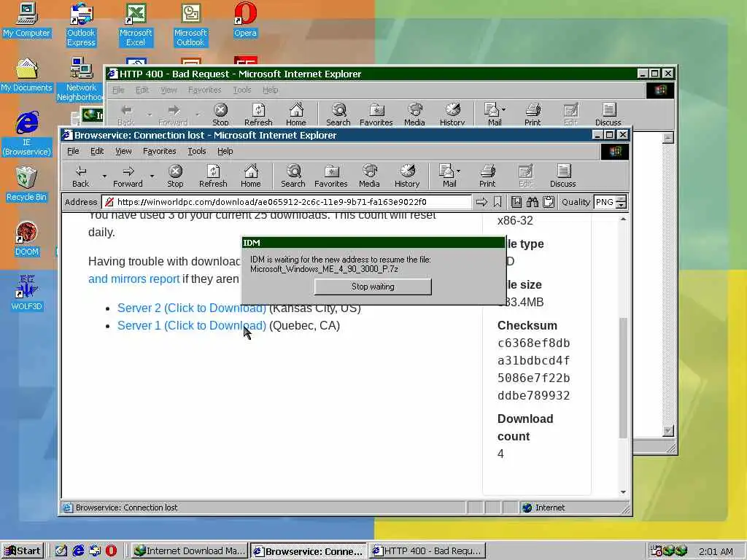Click Quality stepper up arrow

pos(621,198)
